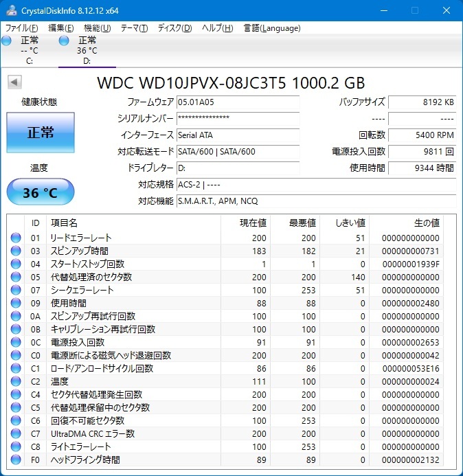Click the disk title WDC WD10JPVX-08JC3T5
Viewport: 463px width, 476px height.
[x=191, y=82]
